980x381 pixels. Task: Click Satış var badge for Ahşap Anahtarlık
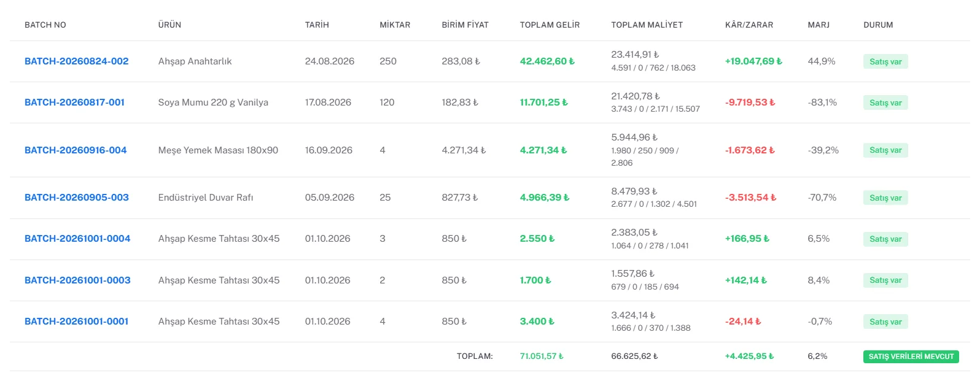[885, 62]
